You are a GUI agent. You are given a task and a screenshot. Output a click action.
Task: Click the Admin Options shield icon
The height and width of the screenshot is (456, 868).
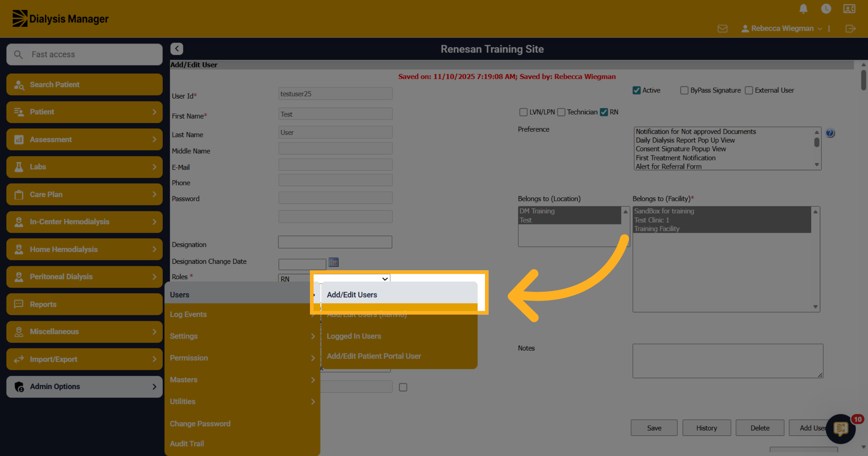pos(19,387)
